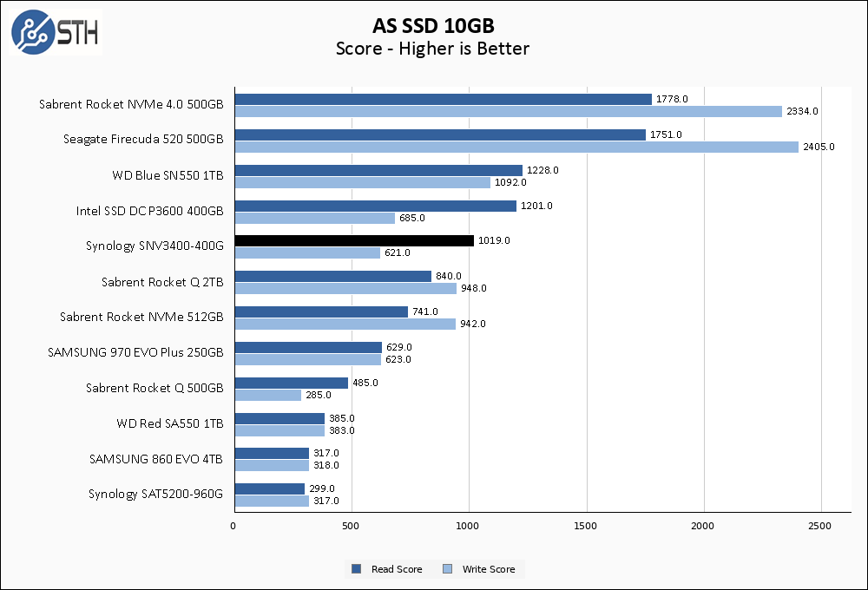The height and width of the screenshot is (590, 868).
Task: Click the Read Score legend swatch
Action: (357, 568)
